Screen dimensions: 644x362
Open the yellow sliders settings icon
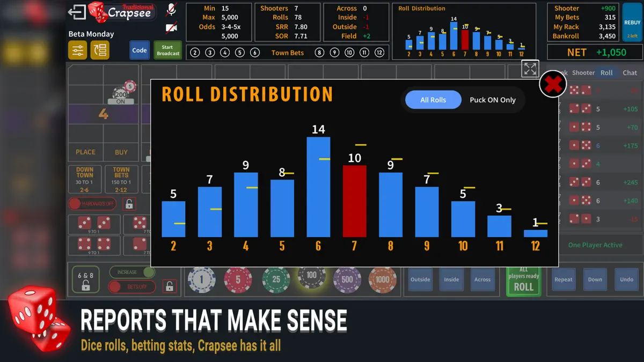(x=78, y=50)
